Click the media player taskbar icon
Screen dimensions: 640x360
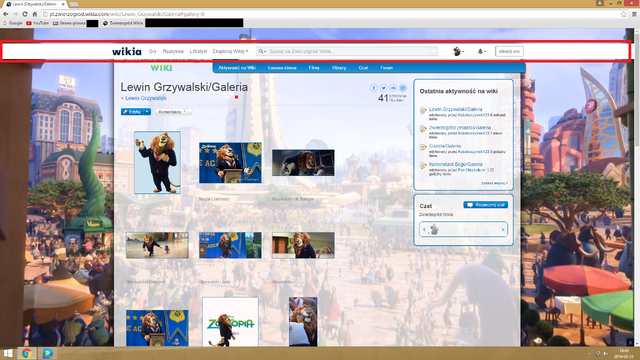coord(47,353)
